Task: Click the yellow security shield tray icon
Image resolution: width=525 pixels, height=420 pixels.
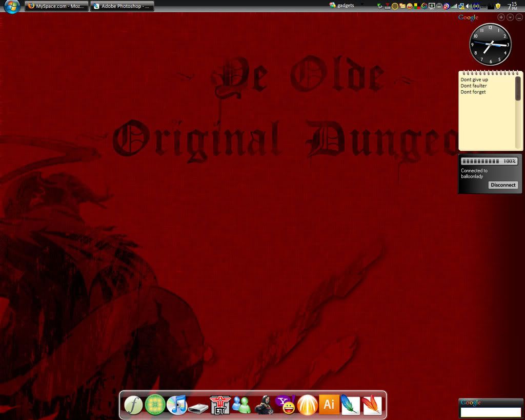Action: click(498, 6)
